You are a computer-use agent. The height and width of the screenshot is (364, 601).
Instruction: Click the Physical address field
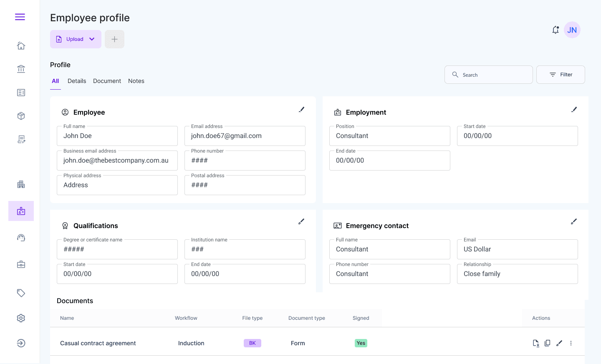117,185
